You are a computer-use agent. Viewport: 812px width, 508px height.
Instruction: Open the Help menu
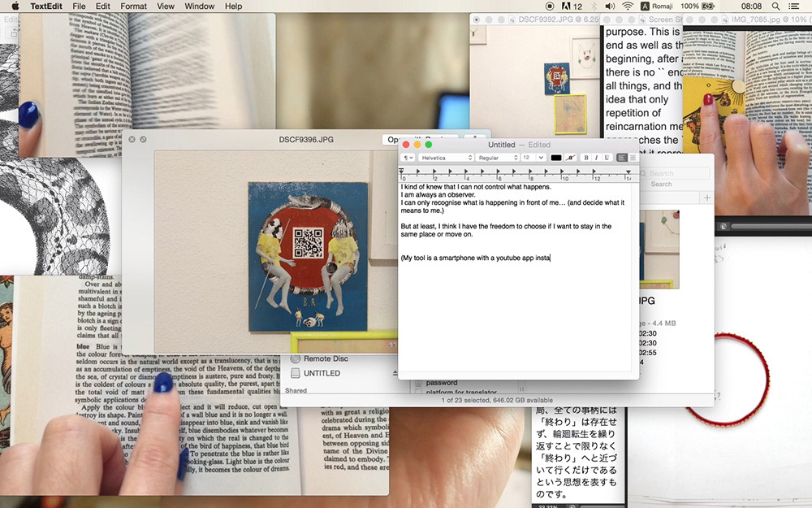click(233, 7)
